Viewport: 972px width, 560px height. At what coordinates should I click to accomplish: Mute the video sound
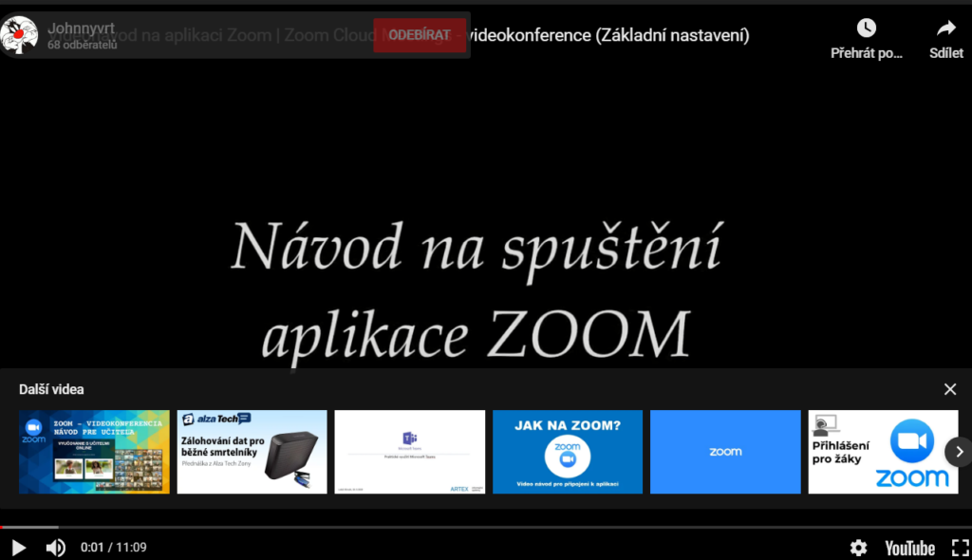tap(55, 548)
